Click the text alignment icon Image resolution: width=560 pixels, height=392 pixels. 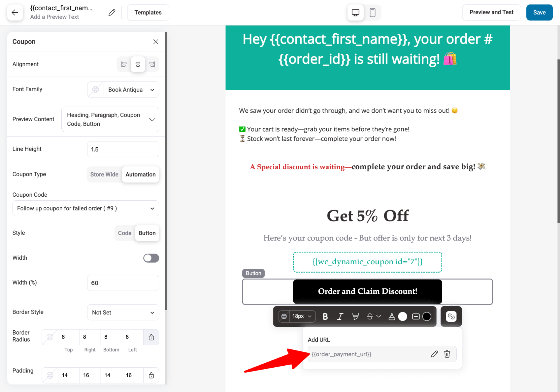pos(138,64)
